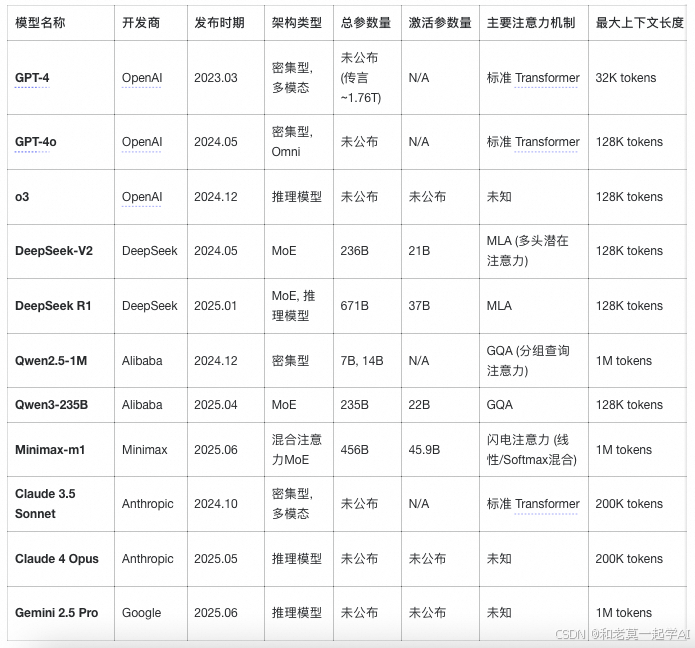Click the 'Minimax-m1' model name cell
The width and height of the screenshot is (695, 648).
coord(61,450)
